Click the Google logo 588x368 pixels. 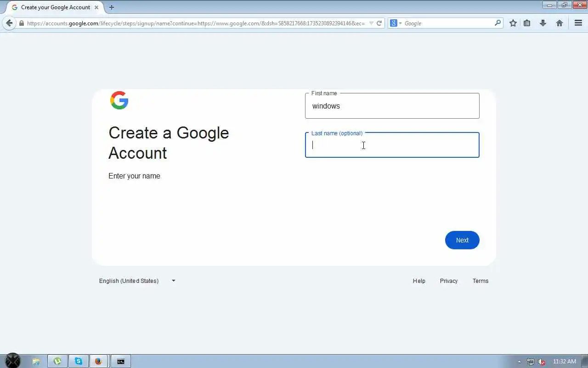coord(119,100)
